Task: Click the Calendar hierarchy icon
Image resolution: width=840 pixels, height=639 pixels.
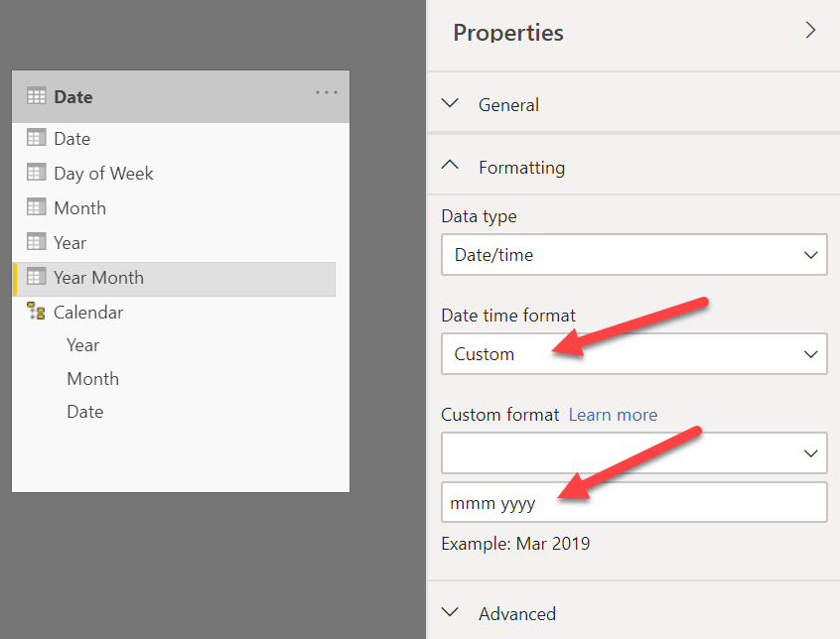Action: (34, 312)
